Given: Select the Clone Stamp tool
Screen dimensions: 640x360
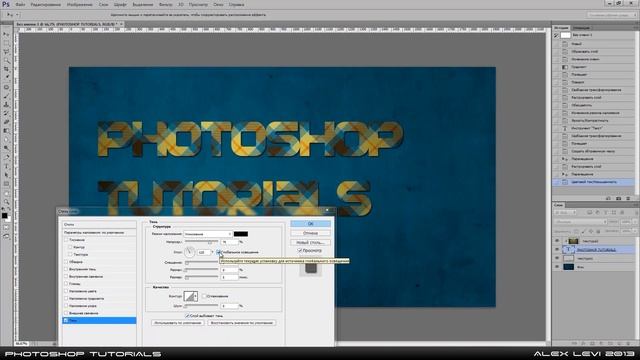Looking at the screenshot, I should click(x=6, y=104).
